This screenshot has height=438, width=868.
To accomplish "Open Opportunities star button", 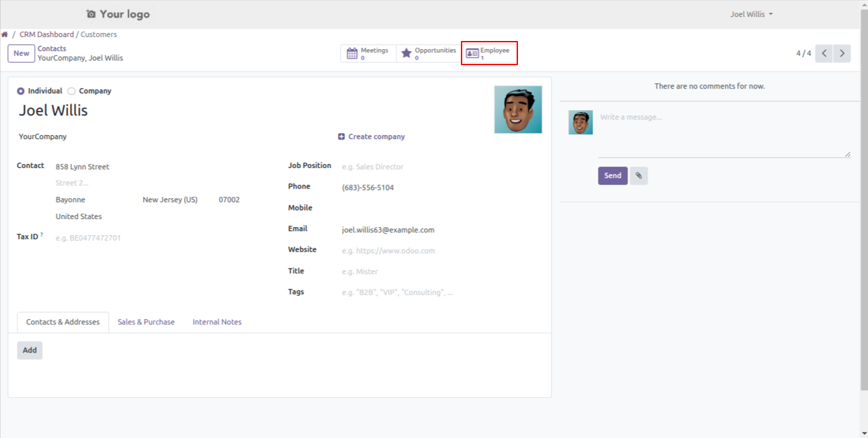I will pos(428,54).
